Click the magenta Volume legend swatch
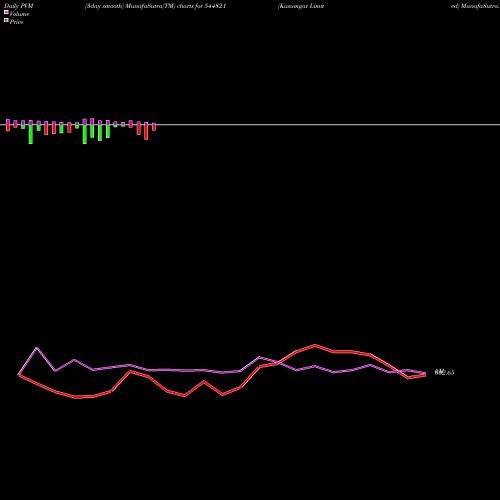500x500 pixels. point(6,12)
